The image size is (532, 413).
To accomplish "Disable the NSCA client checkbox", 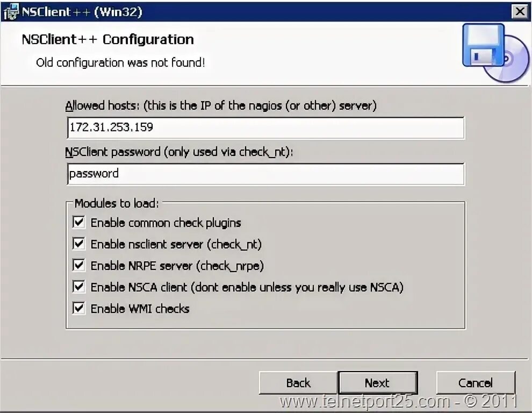I will tap(78, 287).
